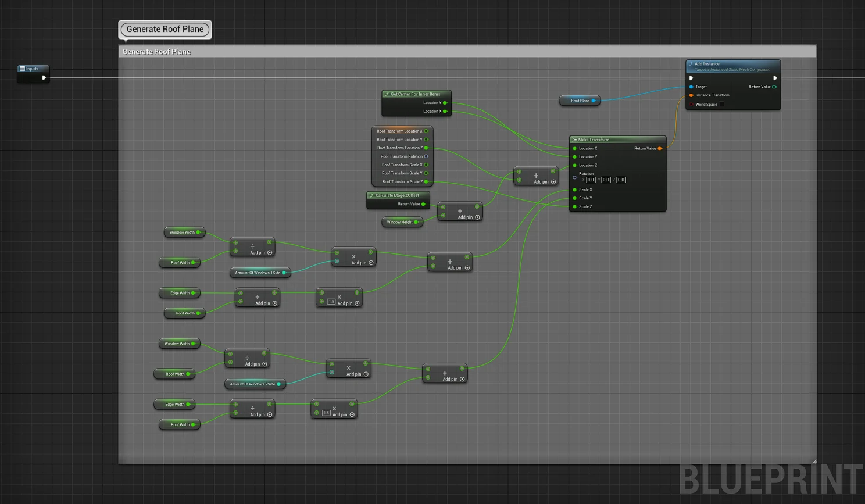Click the Roof Transform Location Y pin

(x=426, y=140)
